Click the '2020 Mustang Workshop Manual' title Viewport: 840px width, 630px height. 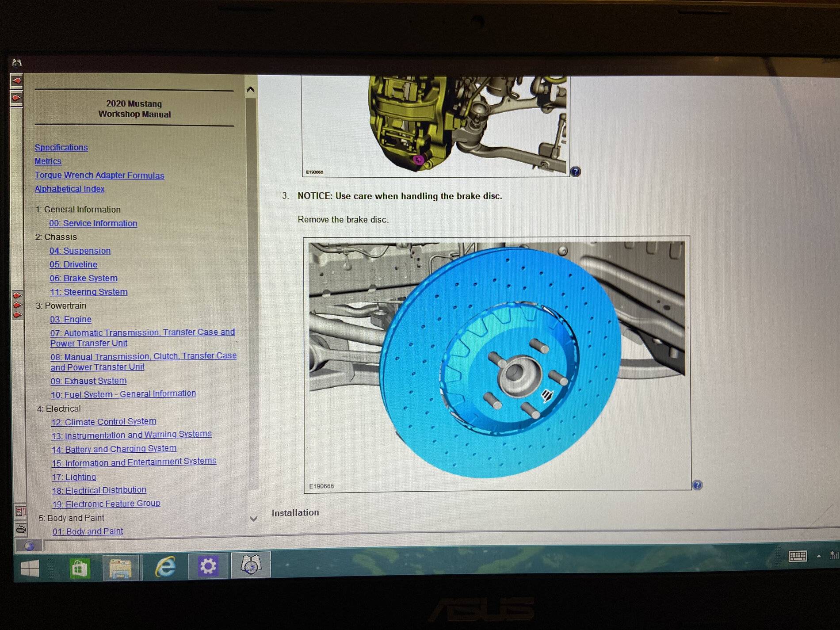coord(134,109)
